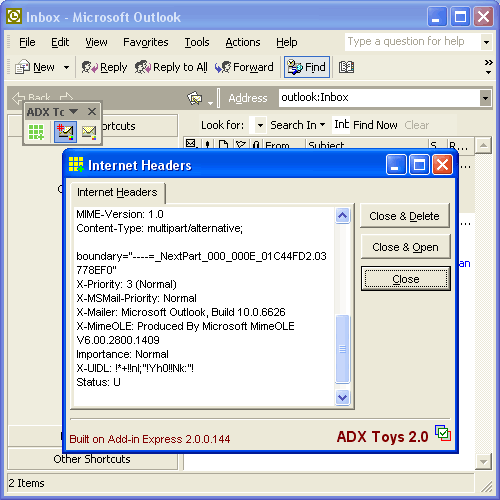Close the Internet Headers dialog with X
500x500 pixels.
click(x=442, y=165)
